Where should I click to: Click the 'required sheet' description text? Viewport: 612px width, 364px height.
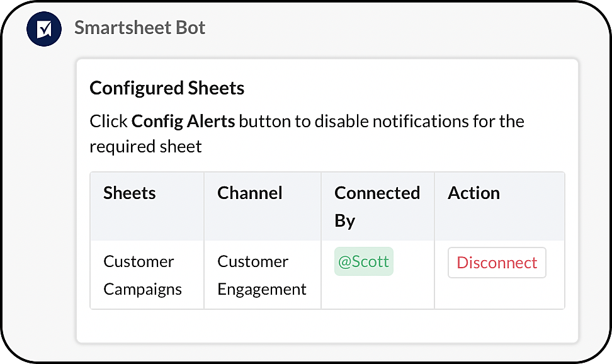145,147
